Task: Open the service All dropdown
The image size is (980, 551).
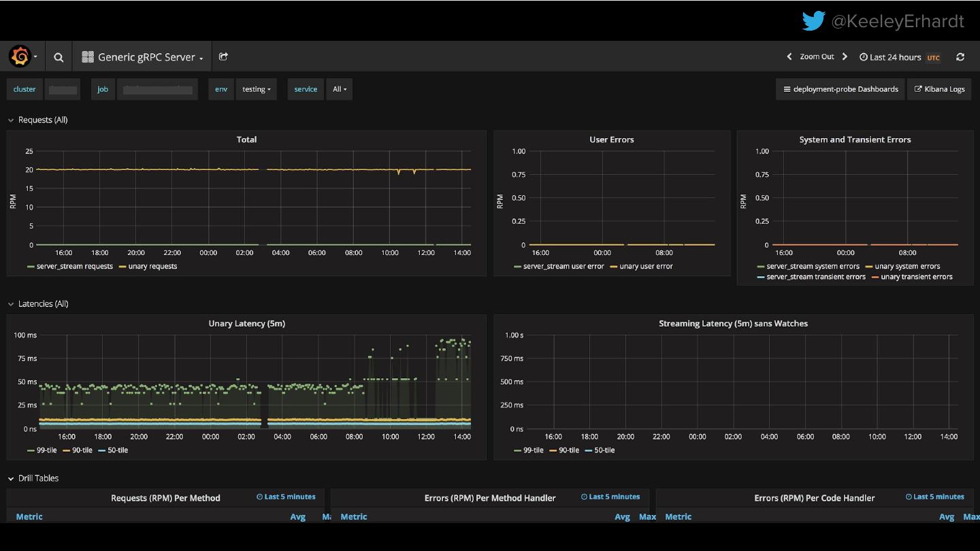Action: click(339, 89)
